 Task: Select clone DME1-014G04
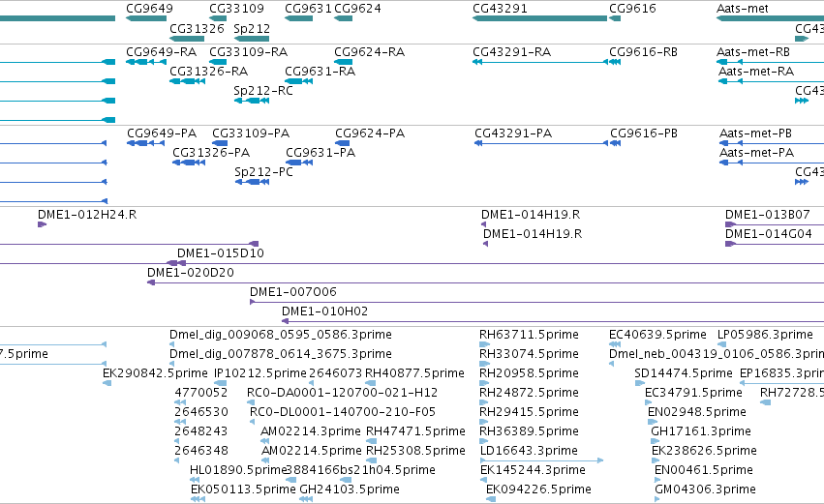click(769, 234)
